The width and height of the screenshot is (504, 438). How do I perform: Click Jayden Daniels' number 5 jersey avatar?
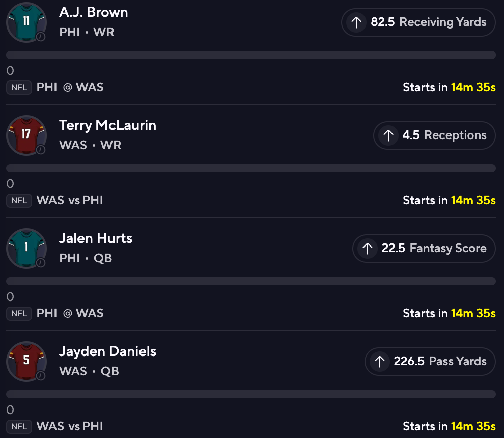click(26, 361)
